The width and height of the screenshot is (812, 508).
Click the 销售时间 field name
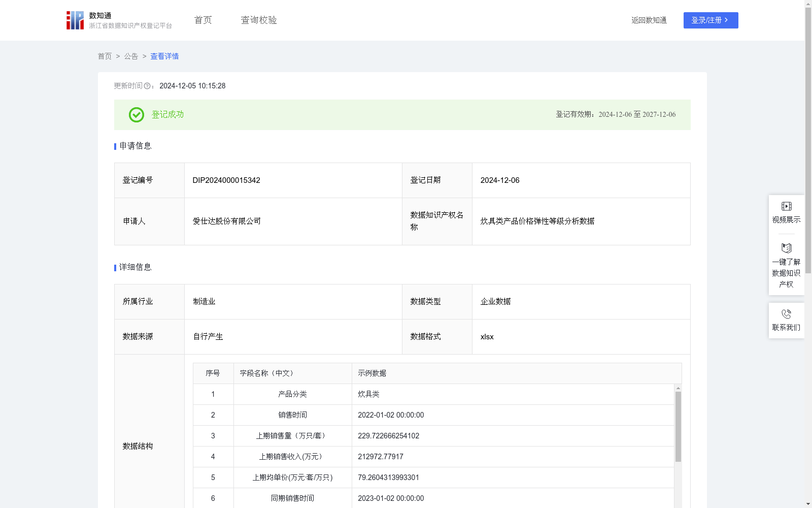tap(292, 415)
